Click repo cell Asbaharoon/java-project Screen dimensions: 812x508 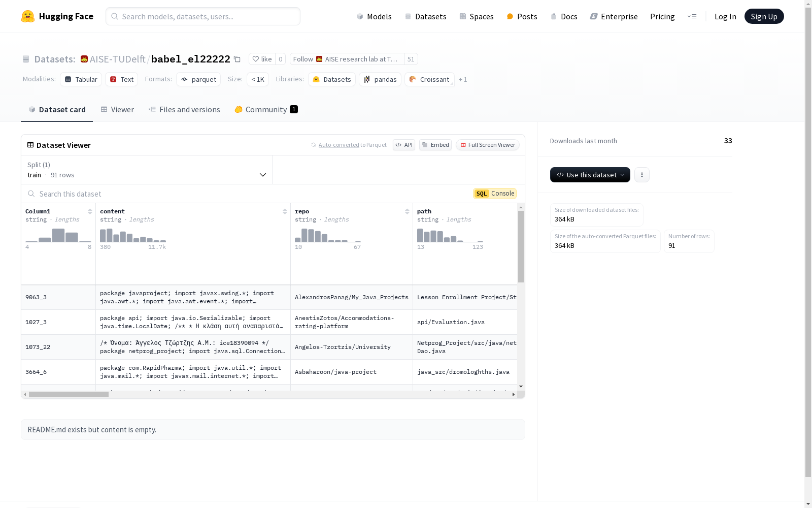coord(352,372)
